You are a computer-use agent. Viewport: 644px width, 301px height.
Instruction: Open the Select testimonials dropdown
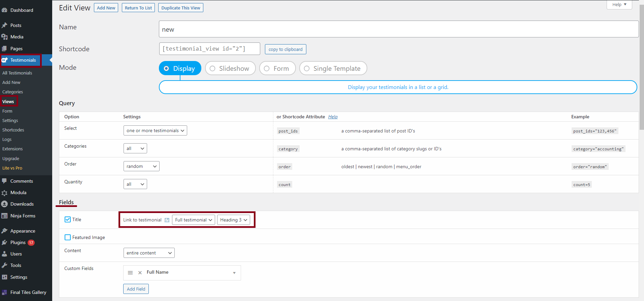pos(155,130)
